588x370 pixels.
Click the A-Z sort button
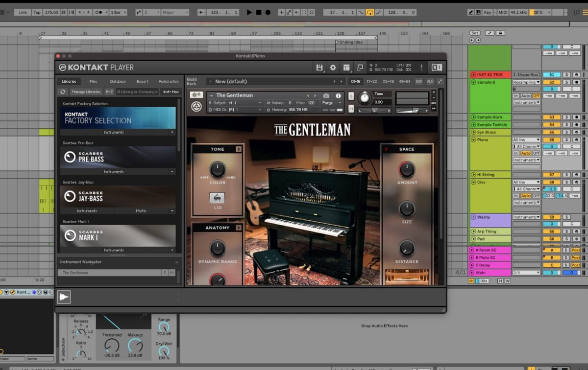point(109,92)
